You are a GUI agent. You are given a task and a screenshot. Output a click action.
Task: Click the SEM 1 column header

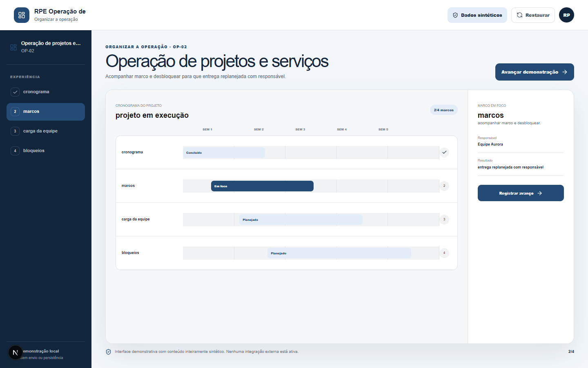point(207,129)
